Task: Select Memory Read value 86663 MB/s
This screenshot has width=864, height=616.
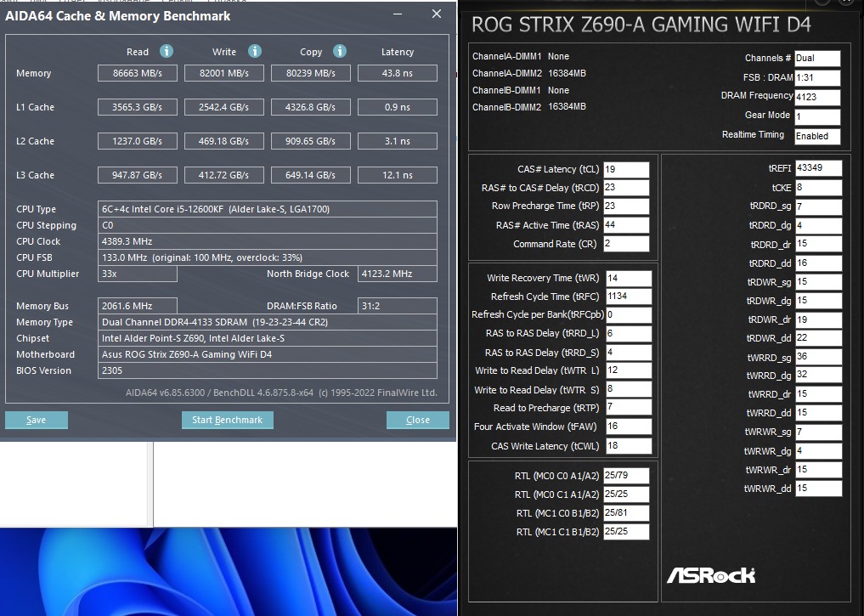Action: 138,73
